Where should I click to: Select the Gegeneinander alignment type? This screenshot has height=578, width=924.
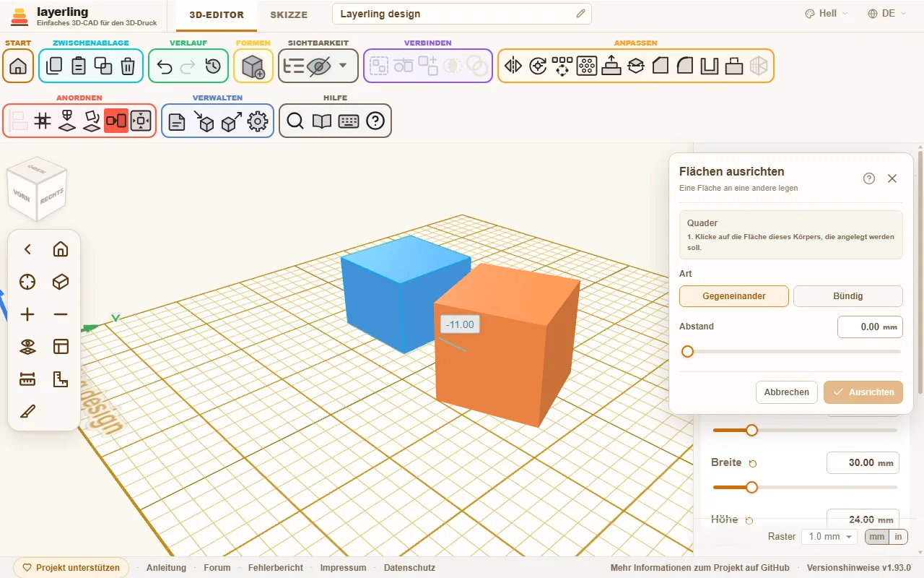pos(734,296)
